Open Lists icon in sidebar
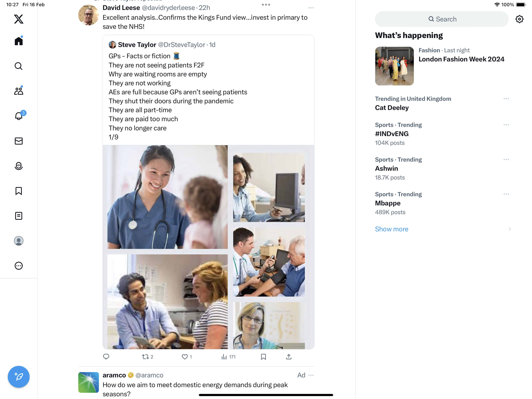The height and width of the screenshot is (399, 532). point(18,216)
